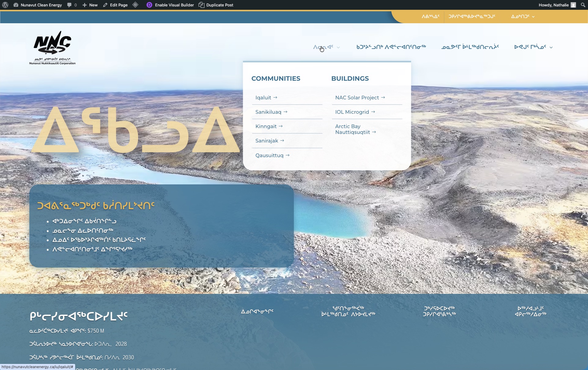Click the purple Divi Visual Builder icon
Viewport: 588px width, 370px height.
pos(149,5)
